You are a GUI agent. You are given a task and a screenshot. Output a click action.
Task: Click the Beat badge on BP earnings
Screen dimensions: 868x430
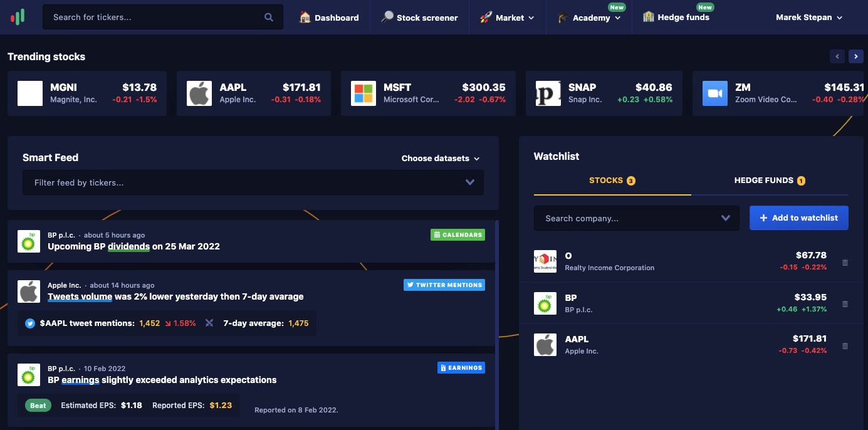coord(38,406)
